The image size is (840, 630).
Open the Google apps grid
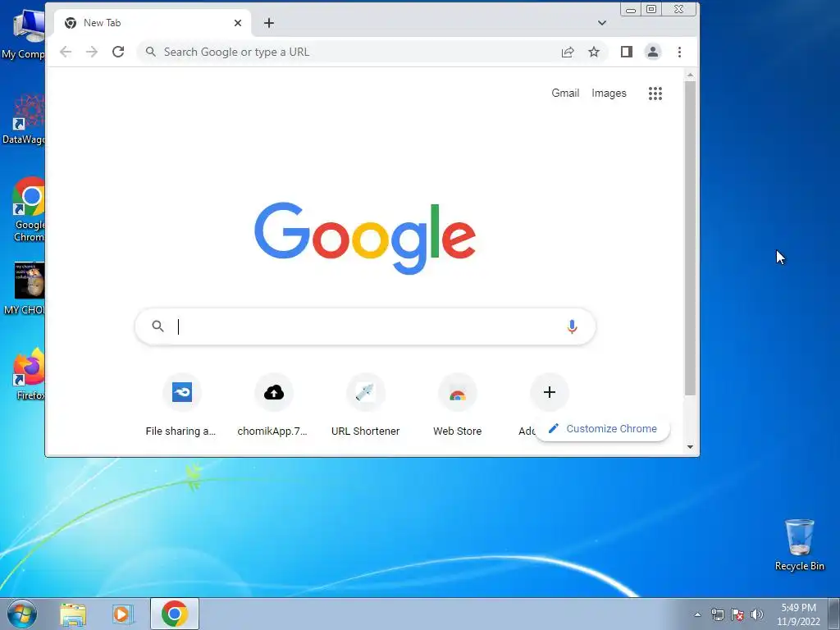[655, 94]
